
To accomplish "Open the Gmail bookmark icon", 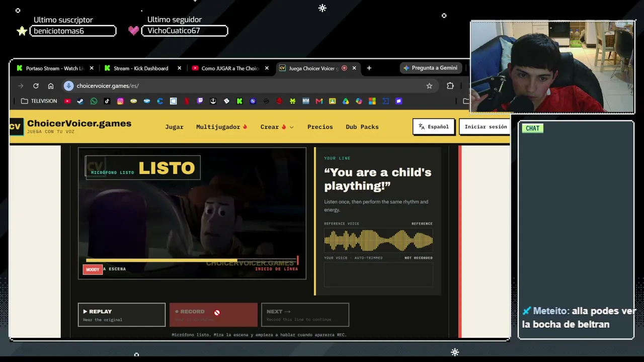I will click(319, 101).
